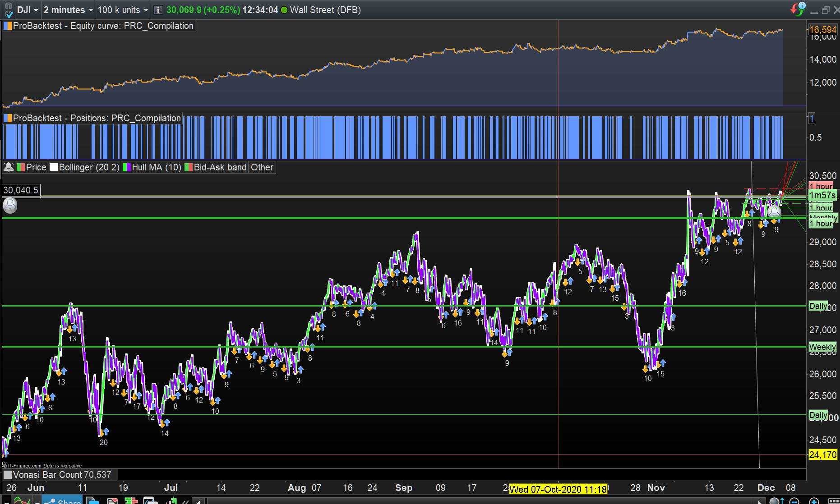
Task: Open Bollinger (20 2) indicator settings
Action: coord(89,167)
